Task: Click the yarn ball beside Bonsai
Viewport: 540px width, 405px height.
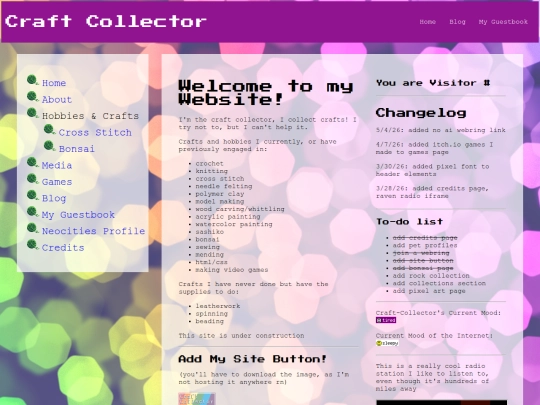Action: 50,146
